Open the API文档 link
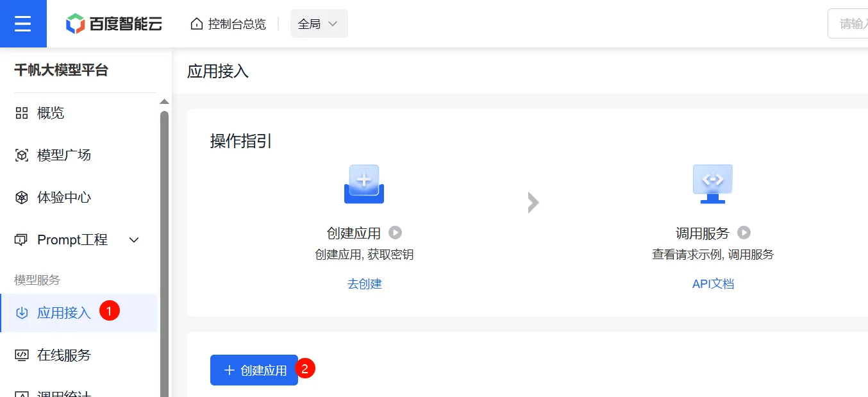The height and width of the screenshot is (397, 868). coord(713,283)
